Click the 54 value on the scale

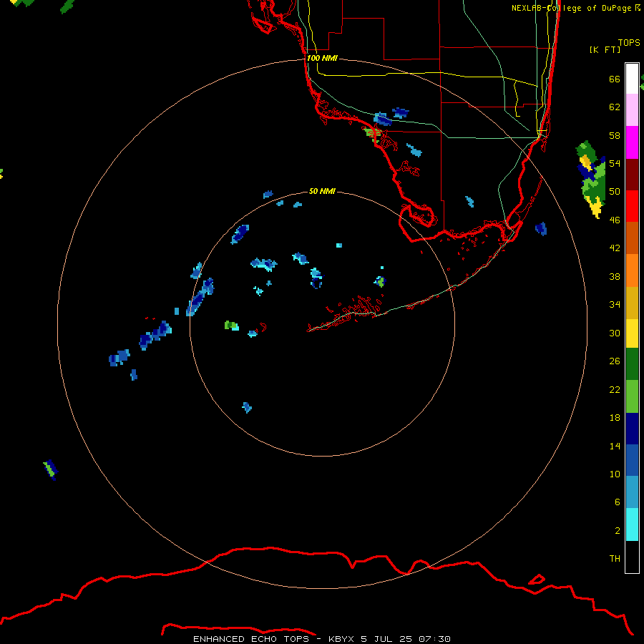click(x=615, y=163)
